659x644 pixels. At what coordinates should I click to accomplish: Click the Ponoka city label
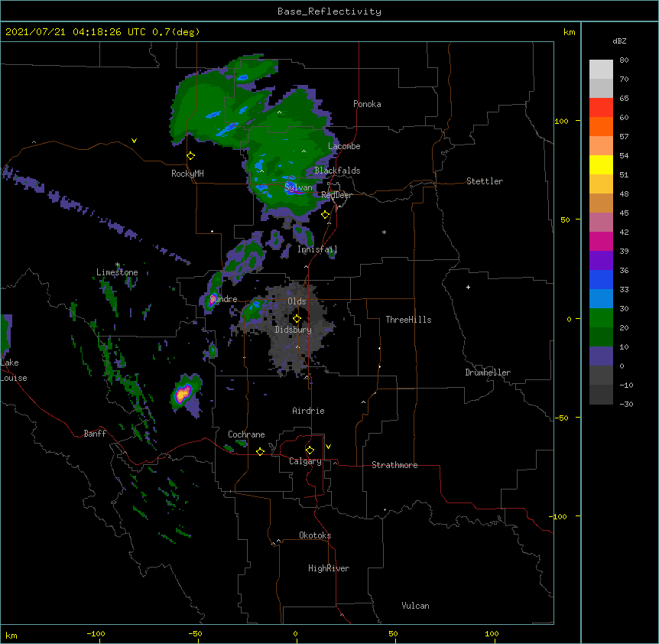367,104
